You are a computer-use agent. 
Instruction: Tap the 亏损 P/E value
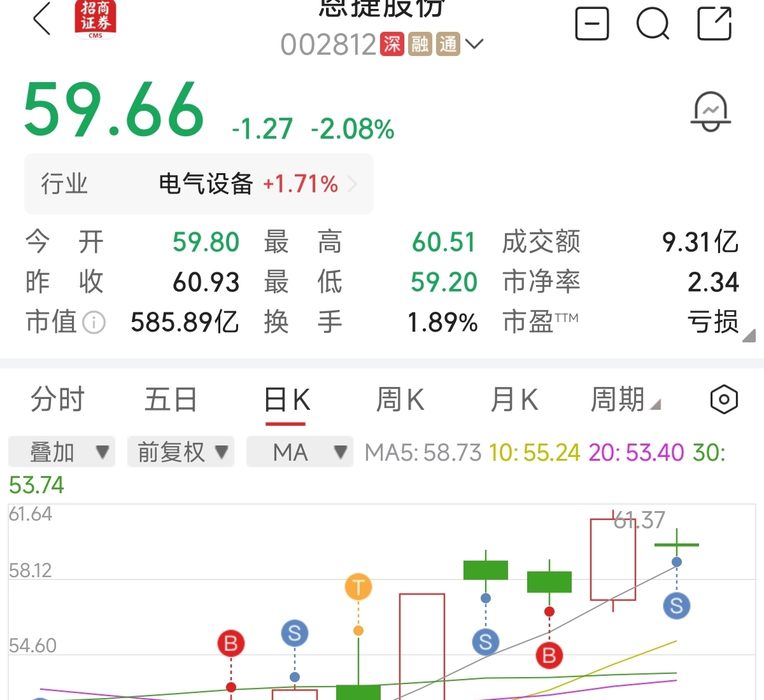[713, 323]
